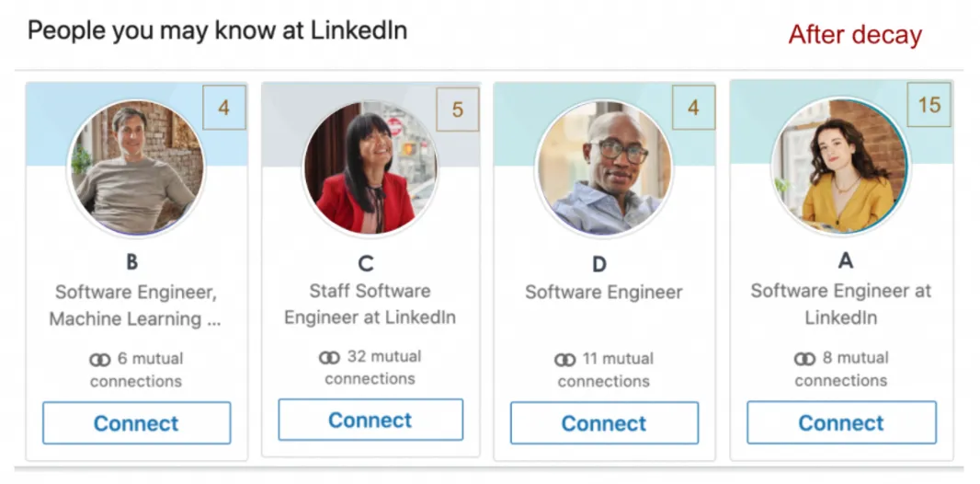This screenshot has height=484, width=980.
Task: Open profile photo of woman in red
Action: coord(370,167)
